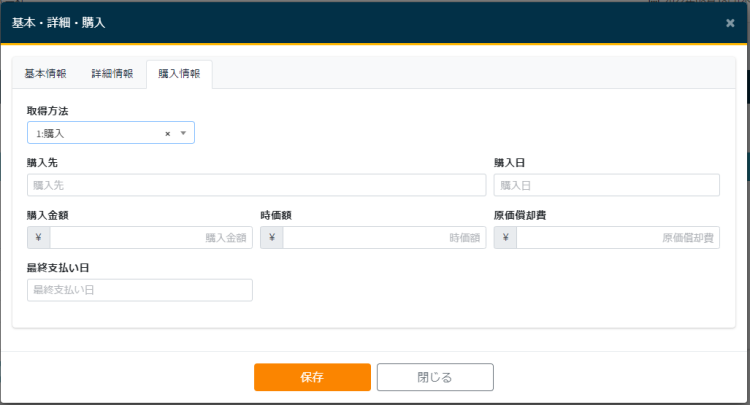Click the 閉じる button
Screen dimensions: 750x405
[x=435, y=377]
